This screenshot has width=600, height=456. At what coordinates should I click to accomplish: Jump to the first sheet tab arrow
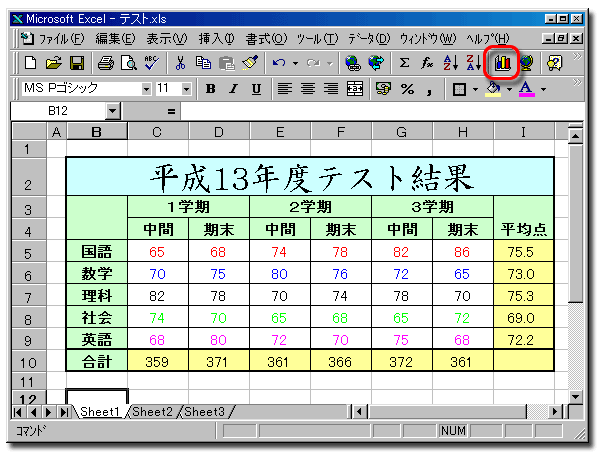pyautogui.click(x=18, y=412)
